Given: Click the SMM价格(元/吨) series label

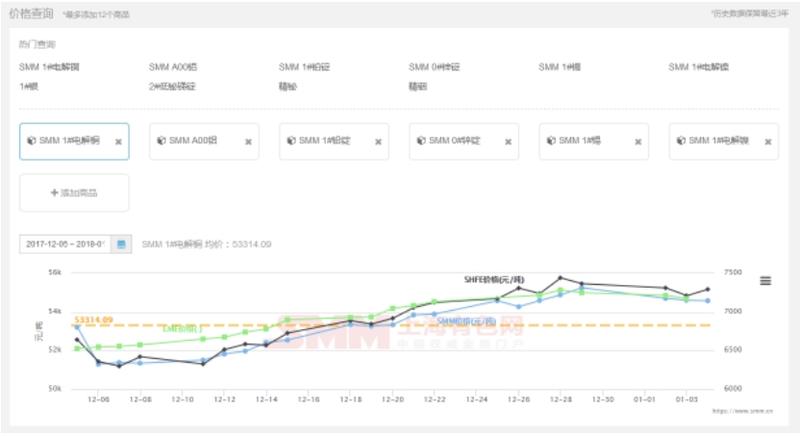Looking at the screenshot, I should tap(466, 321).
